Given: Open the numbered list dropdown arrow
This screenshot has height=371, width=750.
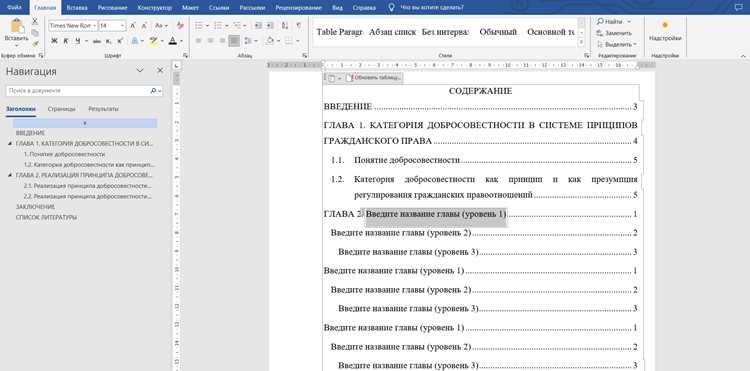Looking at the screenshot, I should pos(226,25).
